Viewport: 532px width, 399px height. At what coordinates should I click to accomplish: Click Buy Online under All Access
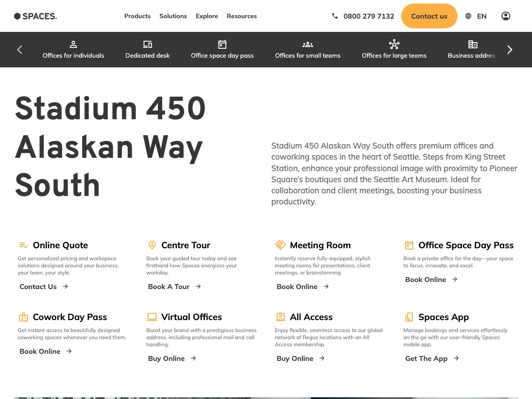point(301,358)
